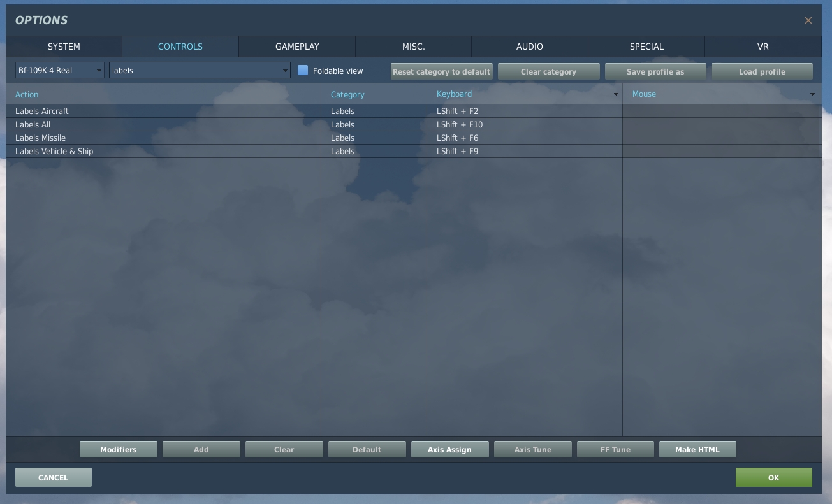Click the Default button
Viewport: 832px width, 504px height.
pyautogui.click(x=367, y=449)
